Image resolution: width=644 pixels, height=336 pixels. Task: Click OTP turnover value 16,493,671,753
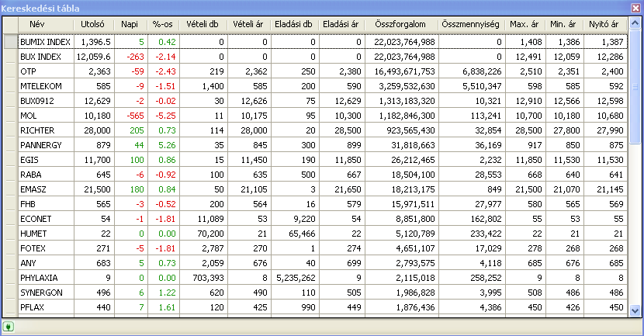point(404,71)
